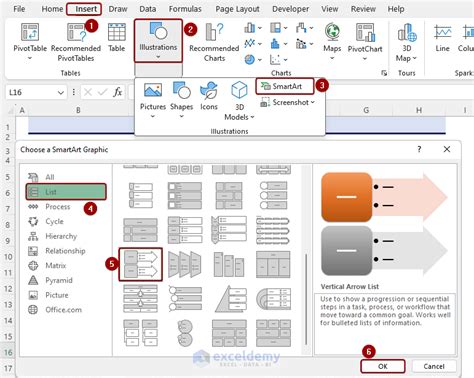
Task: Click the dialog Help question mark
Action: click(x=419, y=149)
